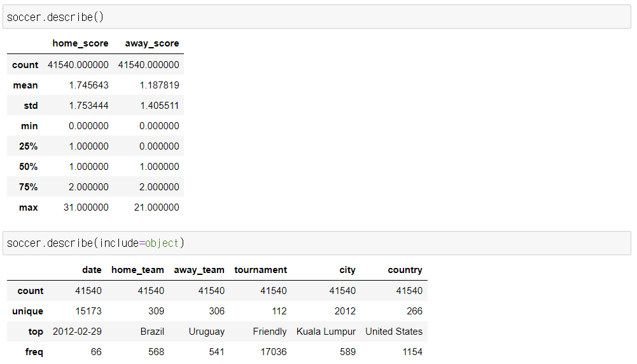
Task: Select the away_score column header
Action: coord(152,43)
